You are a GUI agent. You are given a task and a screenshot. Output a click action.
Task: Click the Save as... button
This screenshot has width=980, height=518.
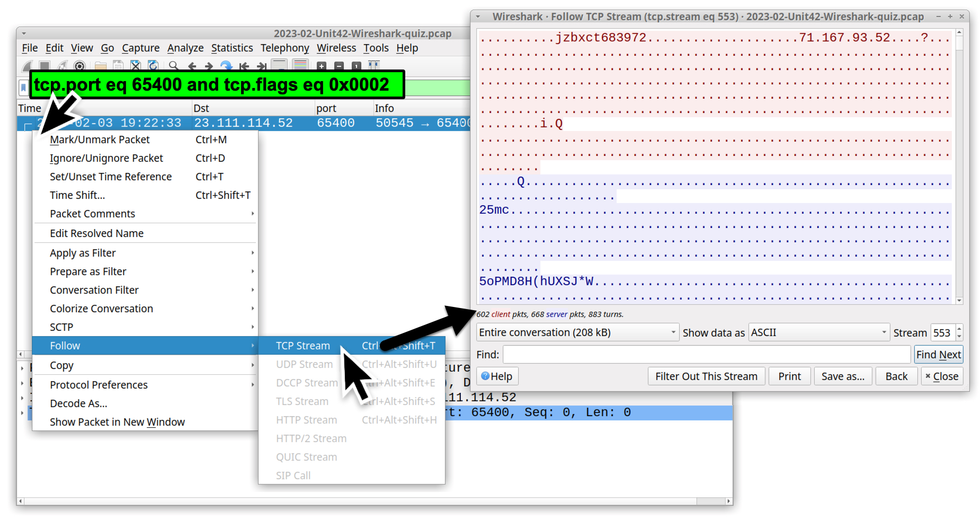click(x=843, y=376)
